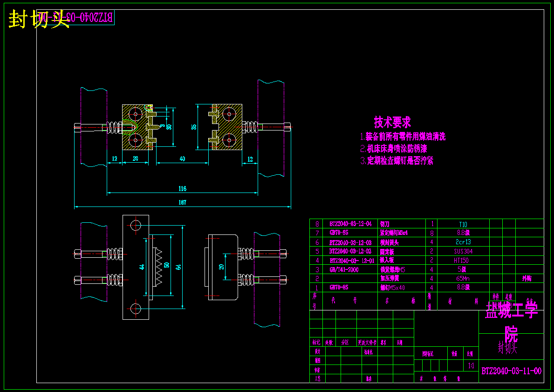Select the SUS304 material cell

click(x=463, y=251)
